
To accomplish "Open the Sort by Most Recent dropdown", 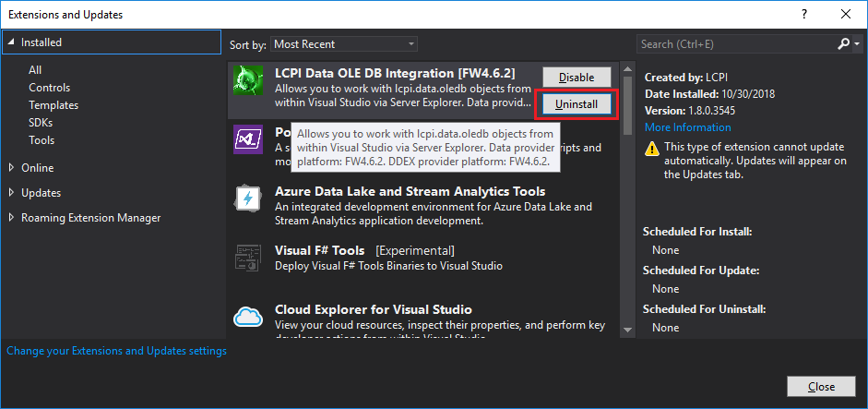I will pyautogui.click(x=344, y=44).
